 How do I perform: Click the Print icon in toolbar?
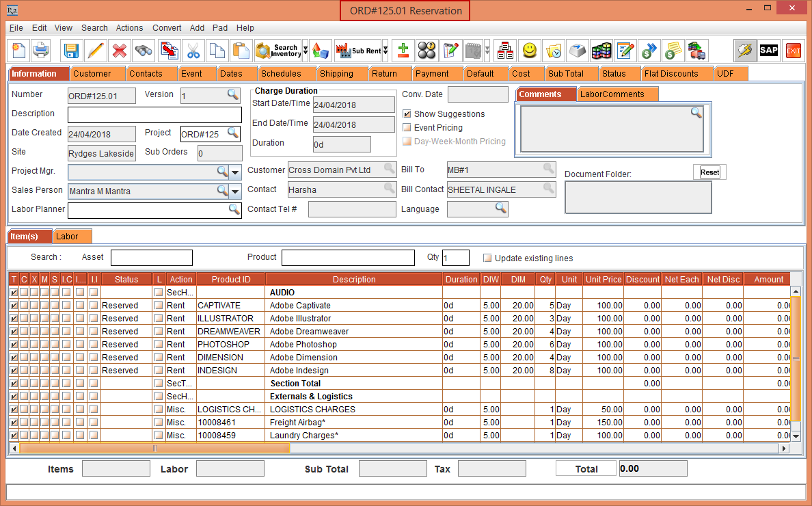click(x=42, y=51)
